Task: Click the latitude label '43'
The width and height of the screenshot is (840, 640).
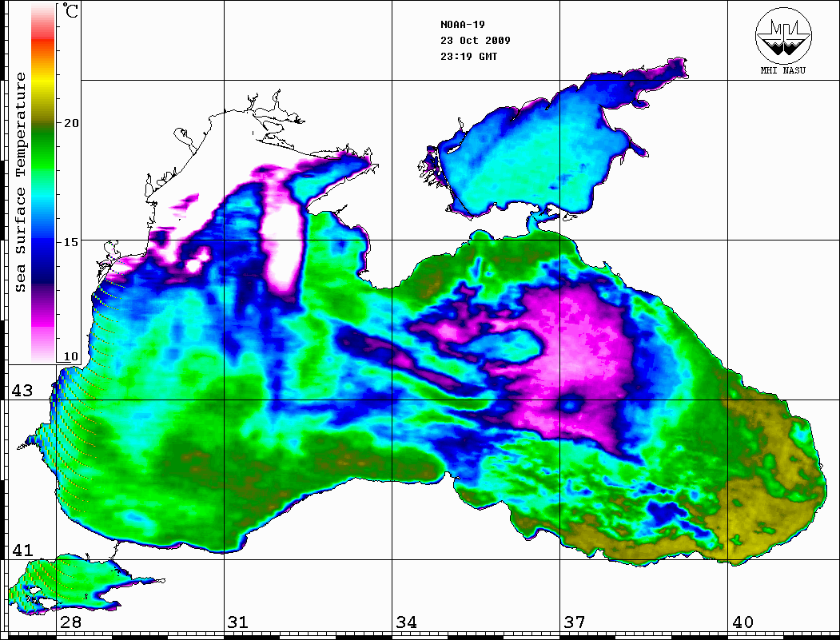Action: point(22,391)
